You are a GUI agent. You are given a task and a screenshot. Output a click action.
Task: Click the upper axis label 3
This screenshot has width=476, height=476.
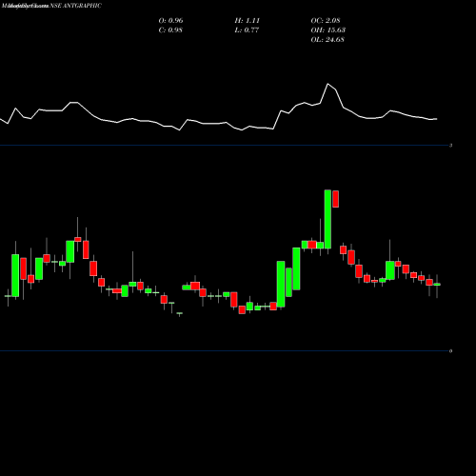tap(450, 146)
